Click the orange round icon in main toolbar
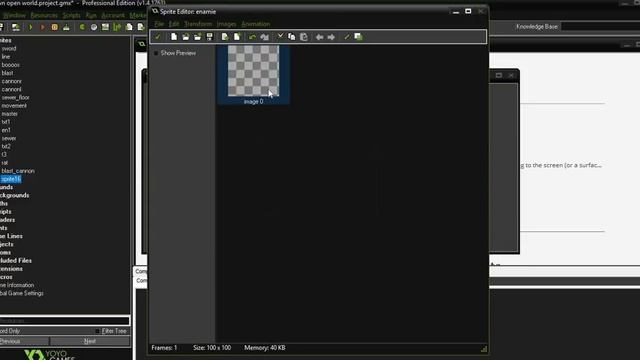 pyautogui.click(x=54, y=27)
